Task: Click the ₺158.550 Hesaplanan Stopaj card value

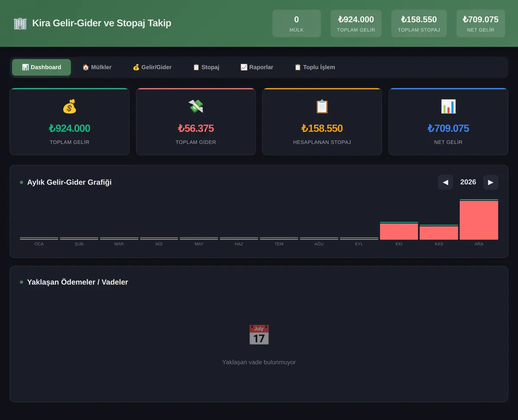Action: tap(322, 129)
